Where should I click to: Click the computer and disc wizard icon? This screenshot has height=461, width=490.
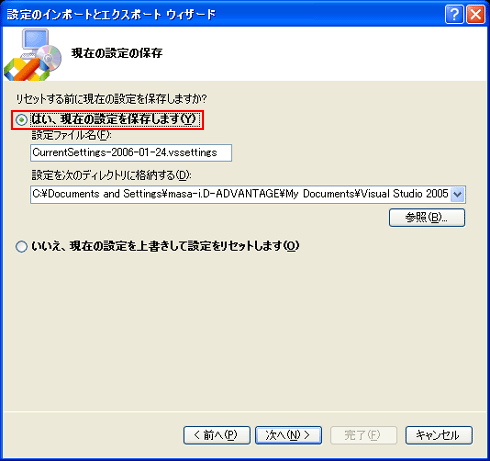point(33,55)
